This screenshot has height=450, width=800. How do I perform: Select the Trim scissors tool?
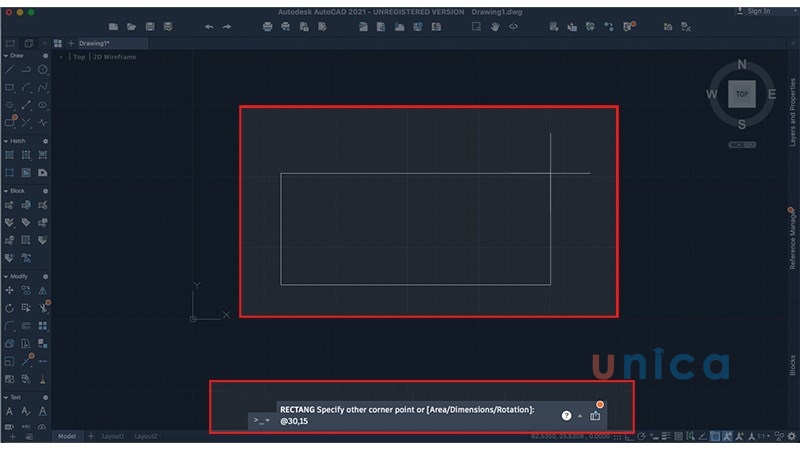coord(44,308)
